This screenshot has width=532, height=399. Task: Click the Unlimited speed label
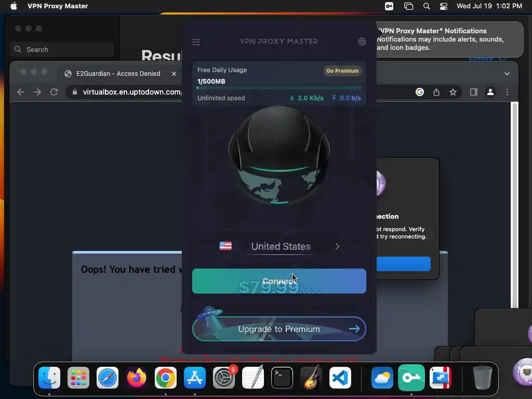221,98
